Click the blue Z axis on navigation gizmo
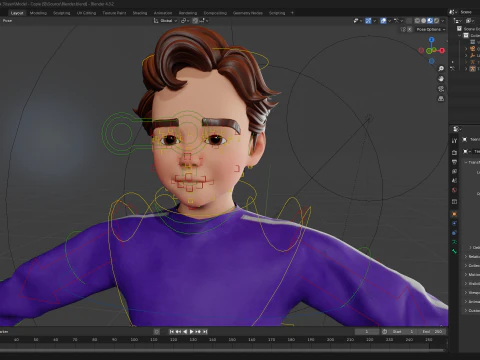Screen dimensions: 480x360 431,40
